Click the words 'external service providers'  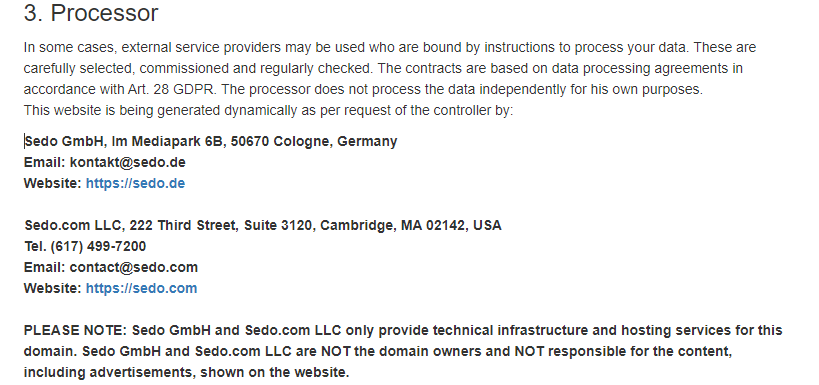201,48
